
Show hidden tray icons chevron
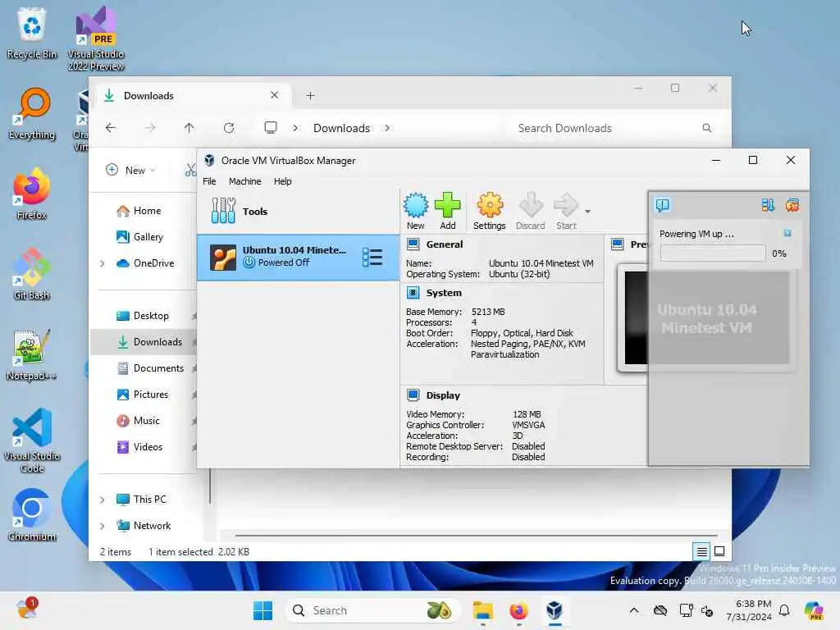click(x=634, y=610)
